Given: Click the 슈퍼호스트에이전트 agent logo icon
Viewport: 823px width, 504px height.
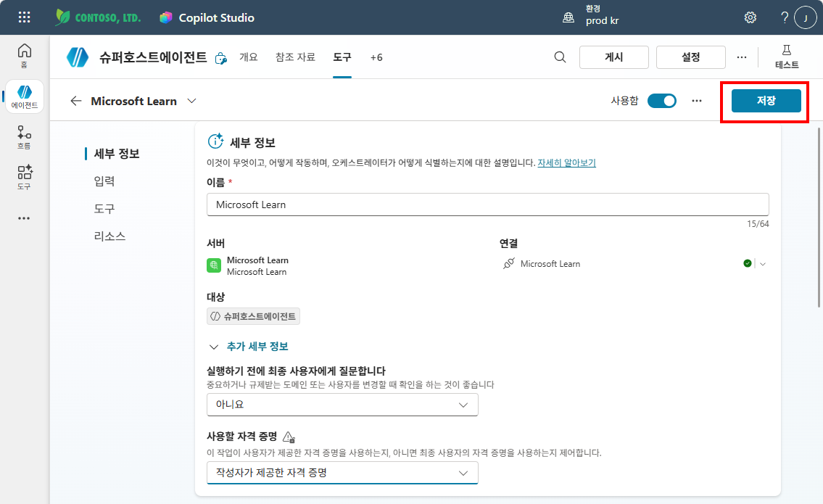Looking at the screenshot, I should tap(78, 57).
